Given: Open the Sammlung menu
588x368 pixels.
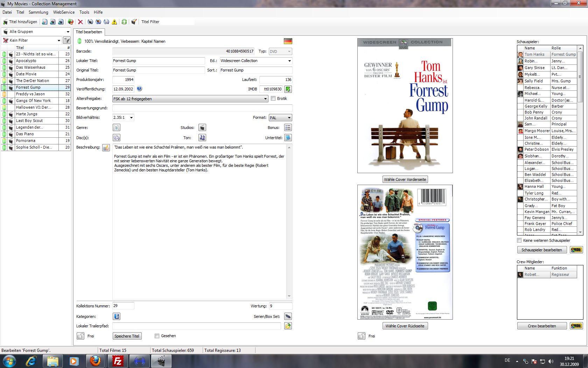Looking at the screenshot, I should click(x=38, y=12).
